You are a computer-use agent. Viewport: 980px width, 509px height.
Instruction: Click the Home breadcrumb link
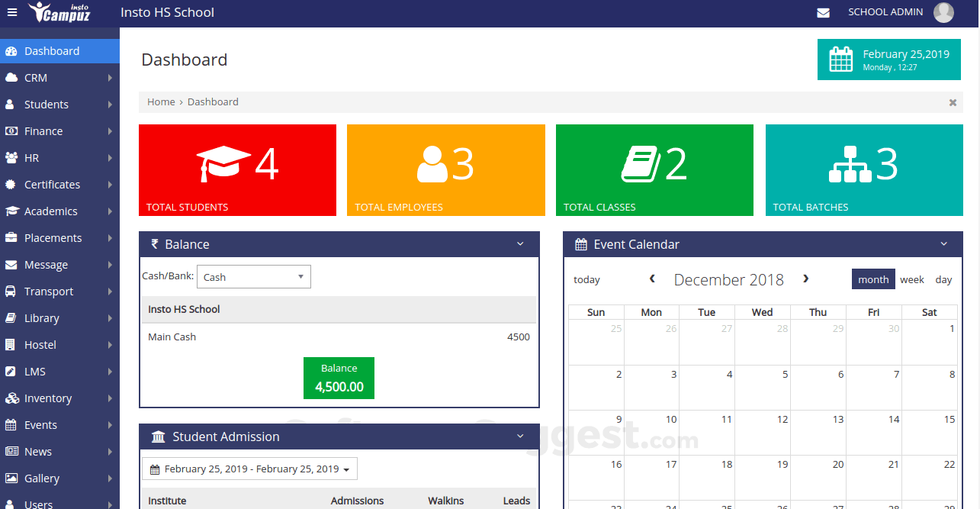(x=161, y=101)
